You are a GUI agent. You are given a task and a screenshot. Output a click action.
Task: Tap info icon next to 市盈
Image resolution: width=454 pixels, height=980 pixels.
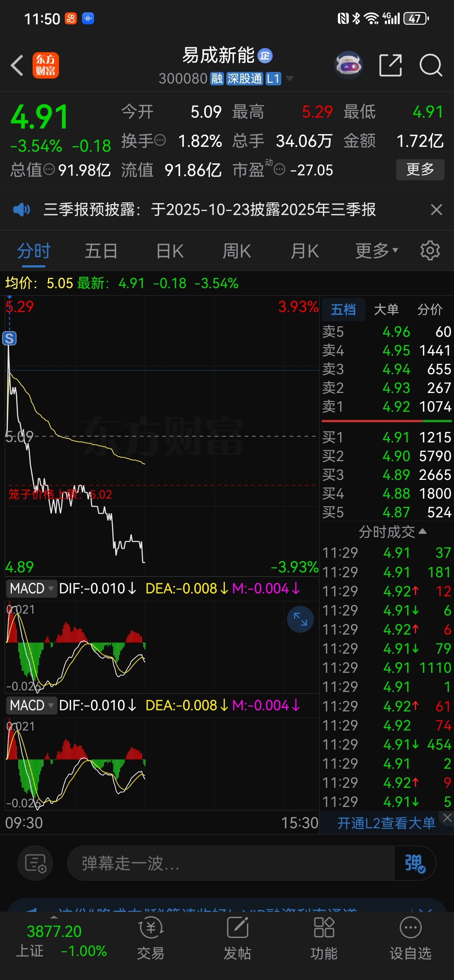pyautogui.click(x=280, y=169)
